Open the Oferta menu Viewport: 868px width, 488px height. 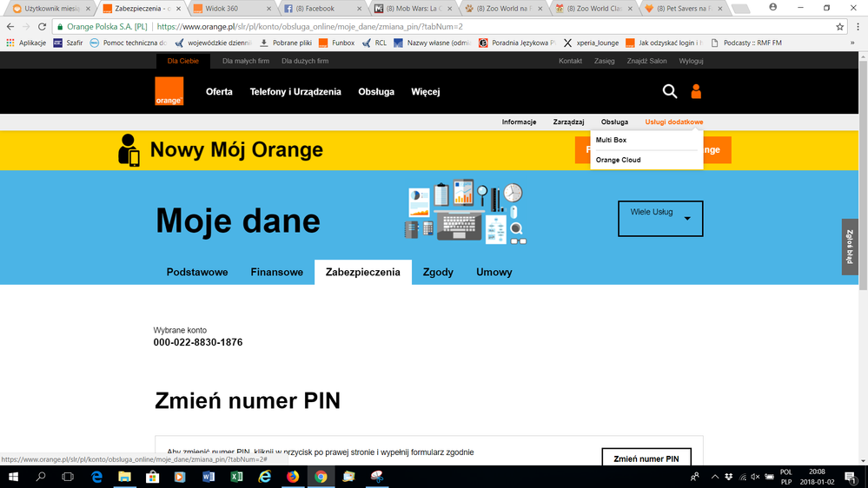[219, 92]
